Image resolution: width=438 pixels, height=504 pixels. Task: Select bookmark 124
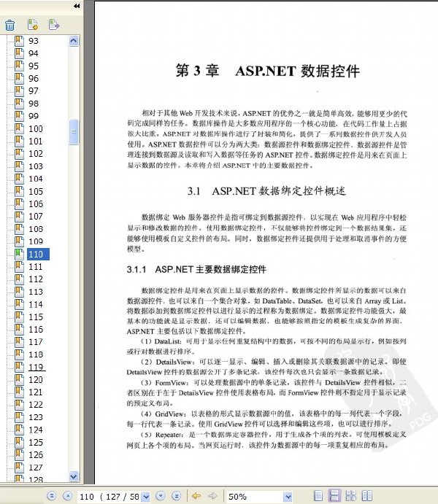(36, 430)
